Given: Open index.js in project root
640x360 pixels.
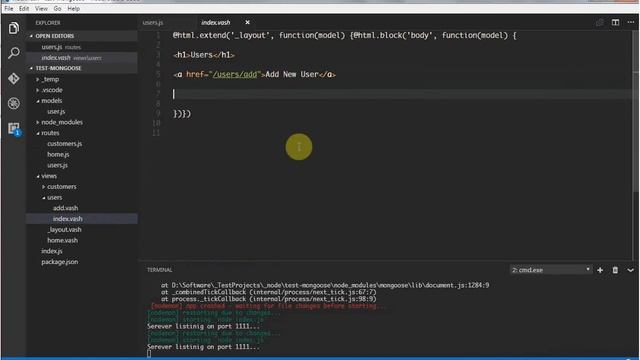Looking at the screenshot, I should coord(51,251).
